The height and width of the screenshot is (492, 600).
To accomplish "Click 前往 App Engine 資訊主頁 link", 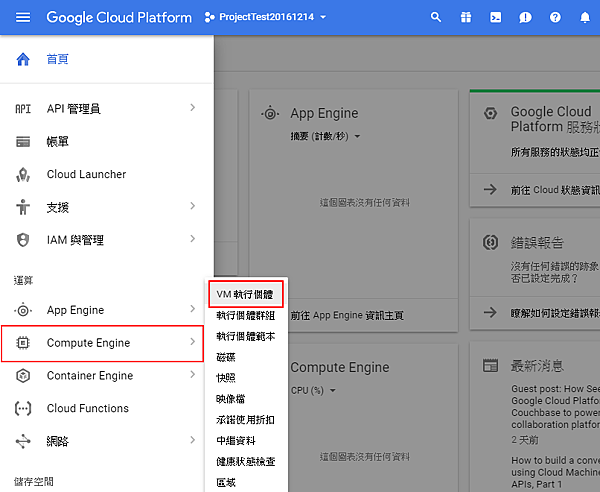I will [x=346, y=315].
